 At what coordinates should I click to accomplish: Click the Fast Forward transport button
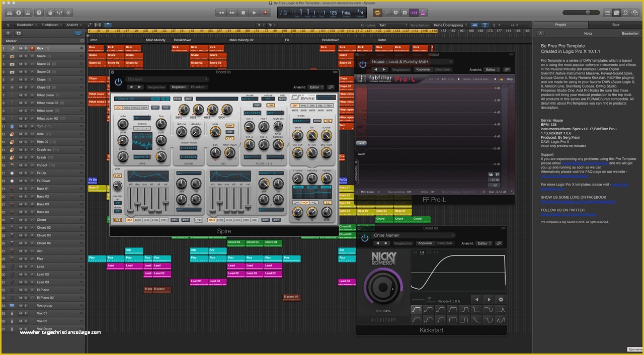(x=232, y=13)
